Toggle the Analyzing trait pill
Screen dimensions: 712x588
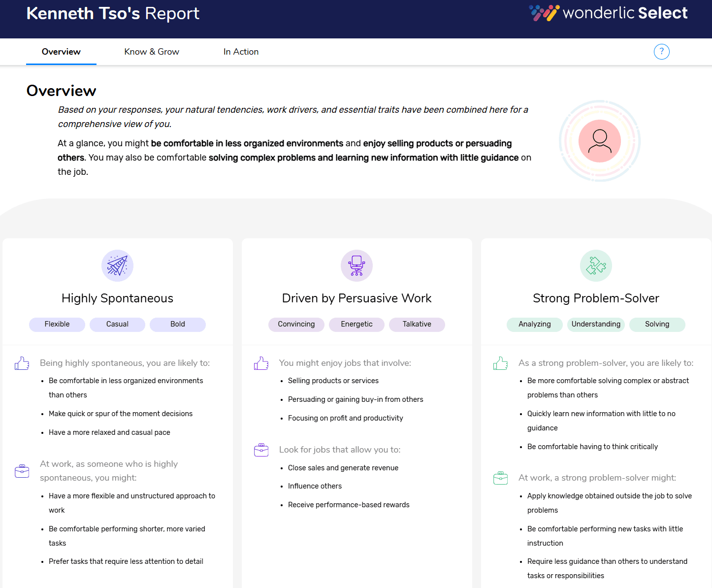click(x=534, y=324)
